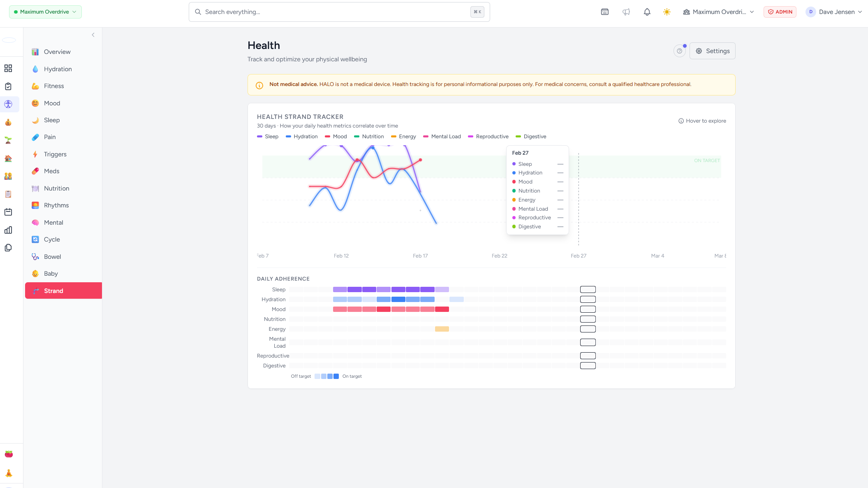
Task: Expand the Maximum Overdrive workspace dropdown
Action: [x=45, y=12]
